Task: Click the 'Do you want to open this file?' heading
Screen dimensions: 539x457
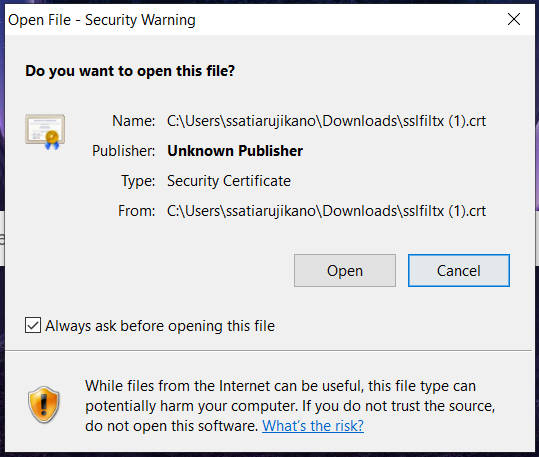Action: click(130, 71)
